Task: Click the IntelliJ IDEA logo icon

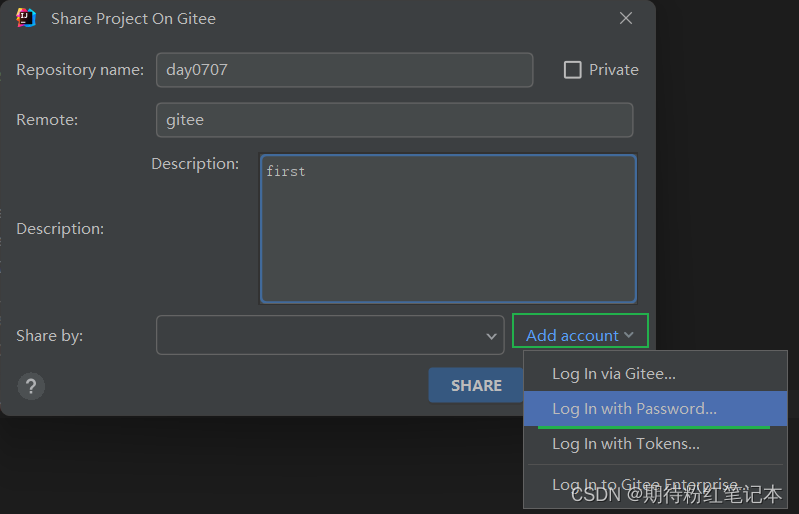Action: tap(25, 18)
